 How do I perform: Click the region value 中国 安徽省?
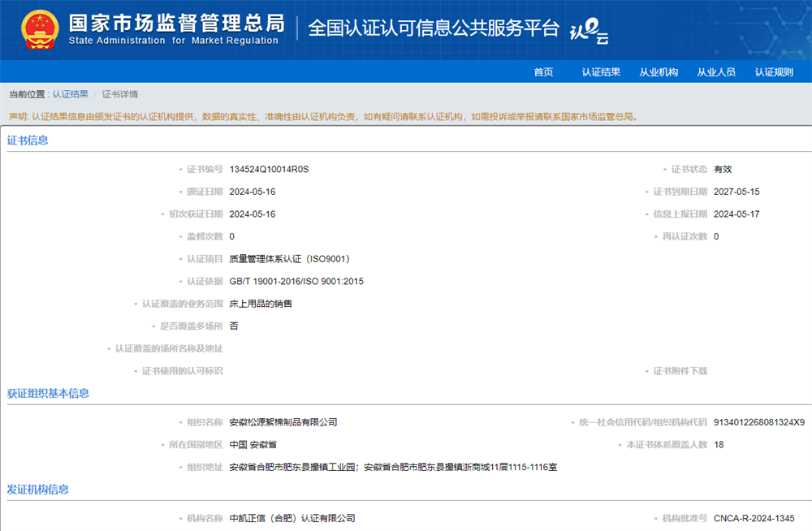pos(253,444)
